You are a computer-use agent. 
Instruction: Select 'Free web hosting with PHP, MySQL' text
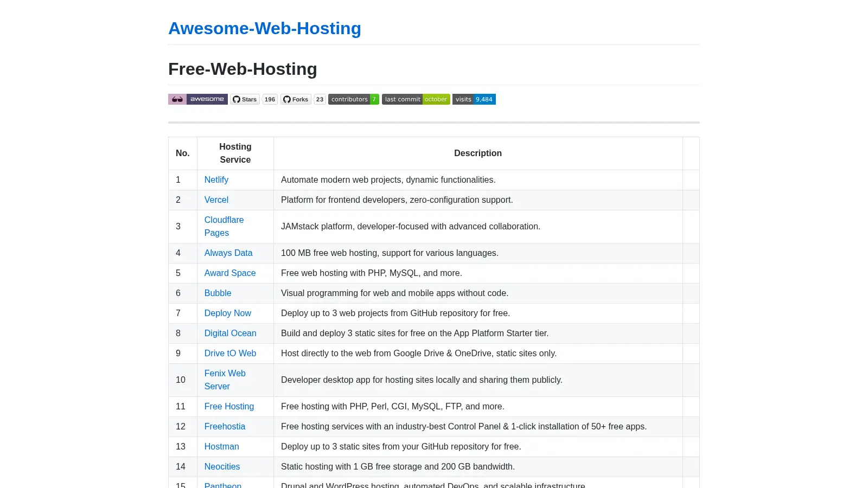[x=372, y=273]
